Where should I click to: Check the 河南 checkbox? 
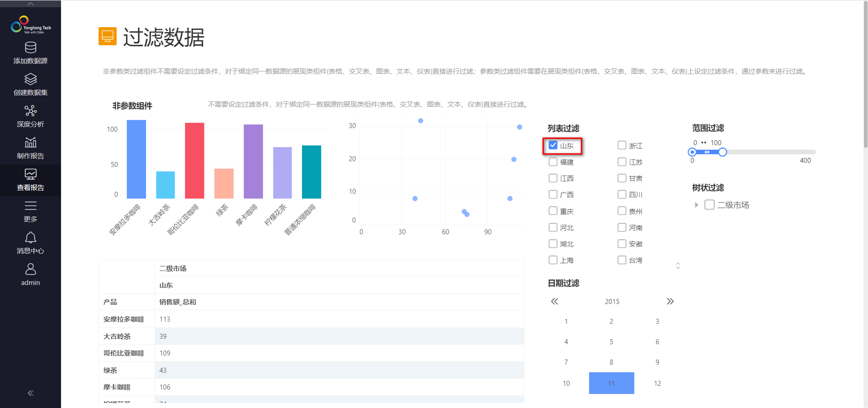pyautogui.click(x=622, y=227)
